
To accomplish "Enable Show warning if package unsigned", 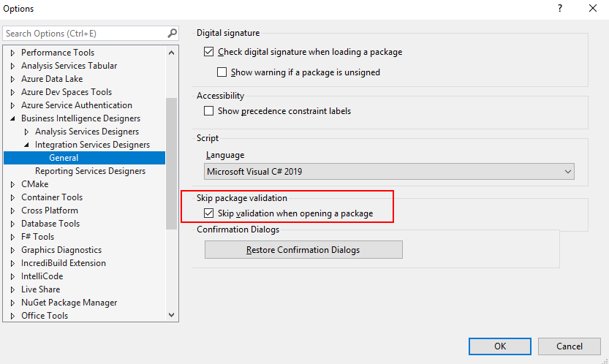I will [x=222, y=72].
